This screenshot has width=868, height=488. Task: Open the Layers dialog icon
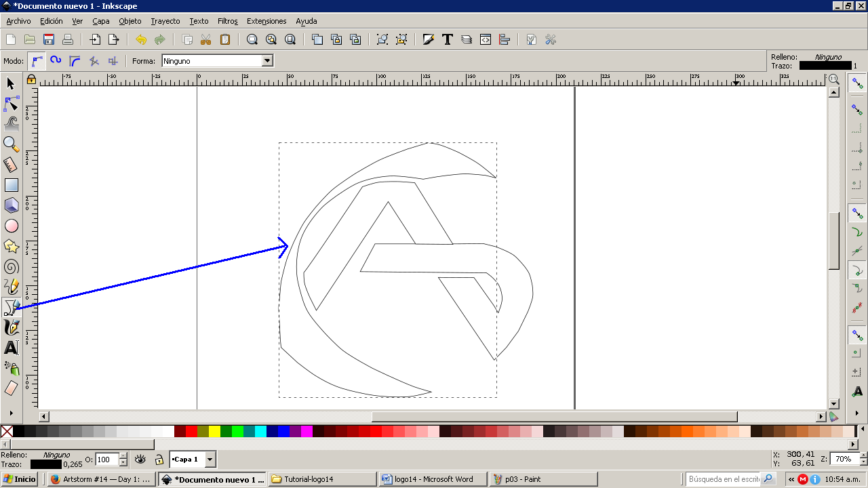(x=467, y=39)
